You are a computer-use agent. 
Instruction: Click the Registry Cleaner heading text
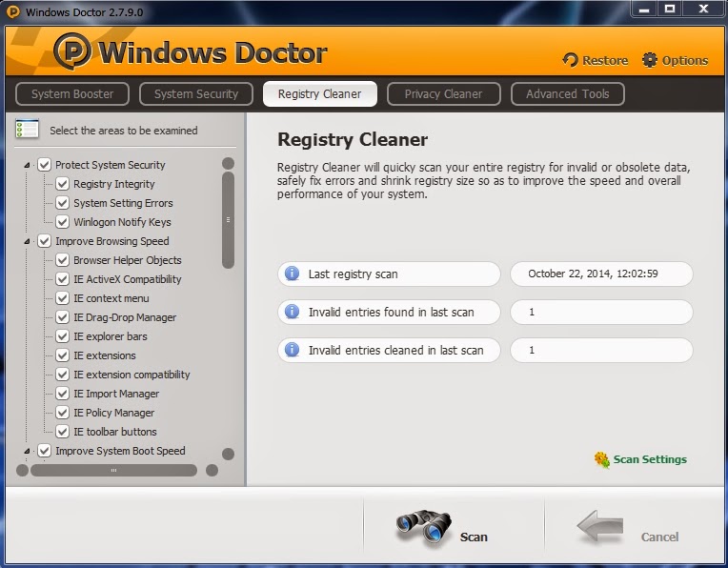pyautogui.click(x=353, y=140)
